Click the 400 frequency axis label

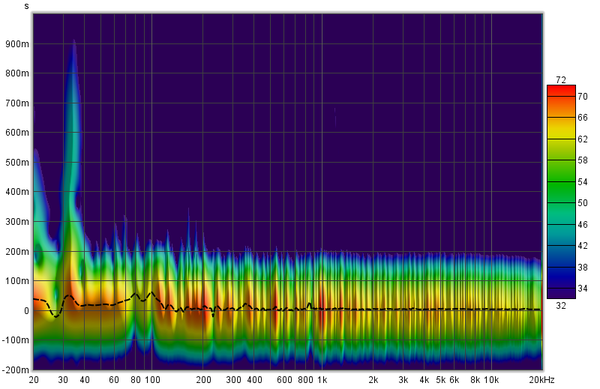(x=254, y=380)
